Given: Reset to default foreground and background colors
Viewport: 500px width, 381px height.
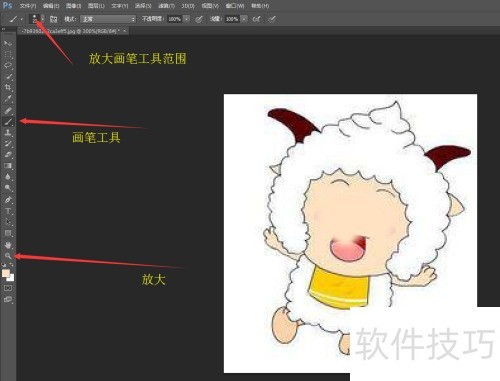Looking at the screenshot, I should (x=4, y=265).
